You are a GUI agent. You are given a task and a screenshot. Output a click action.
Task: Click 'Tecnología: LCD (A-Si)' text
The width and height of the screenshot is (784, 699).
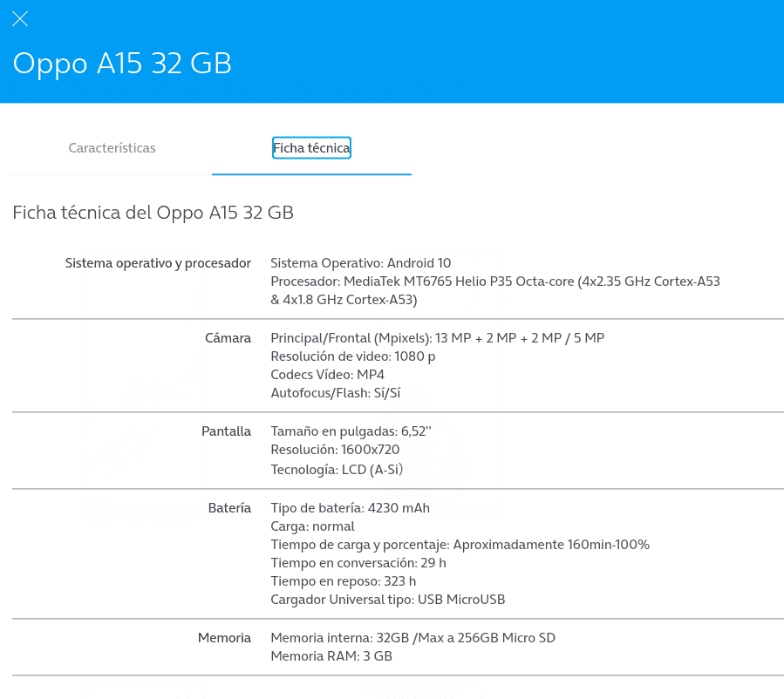point(337,470)
